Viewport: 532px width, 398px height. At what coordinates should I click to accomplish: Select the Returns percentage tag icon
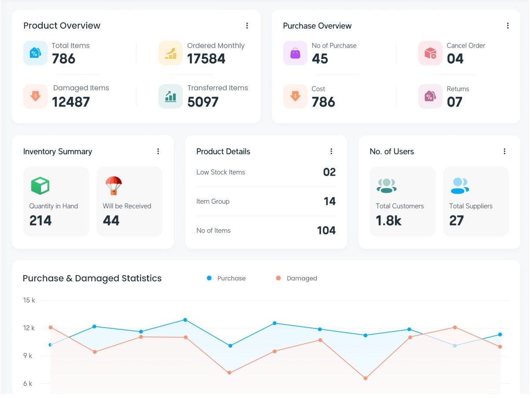click(430, 96)
